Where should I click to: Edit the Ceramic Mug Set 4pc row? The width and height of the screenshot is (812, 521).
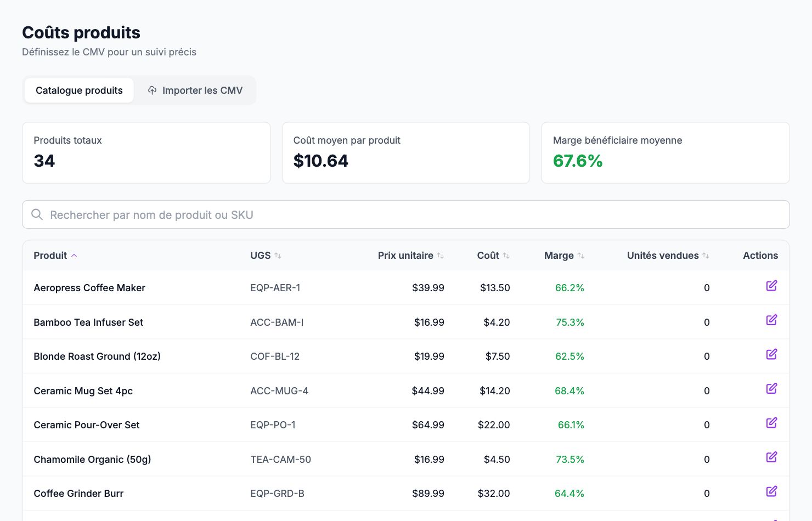tap(771, 388)
